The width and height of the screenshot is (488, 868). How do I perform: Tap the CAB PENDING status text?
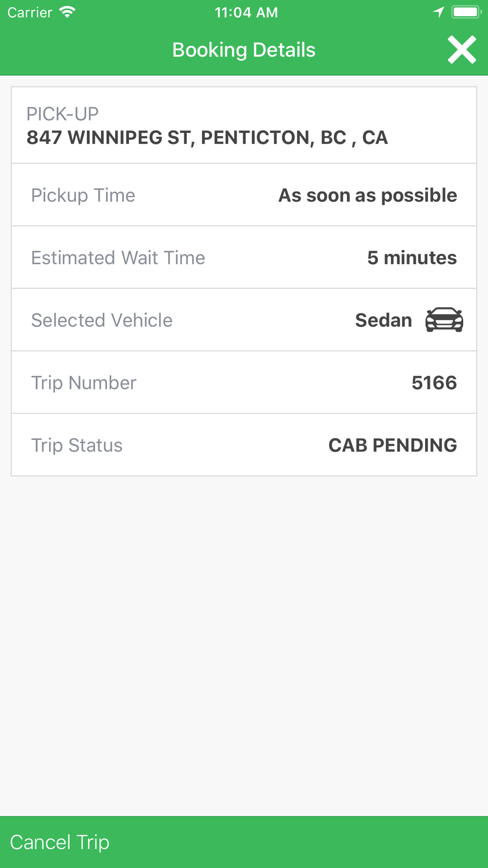click(392, 445)
